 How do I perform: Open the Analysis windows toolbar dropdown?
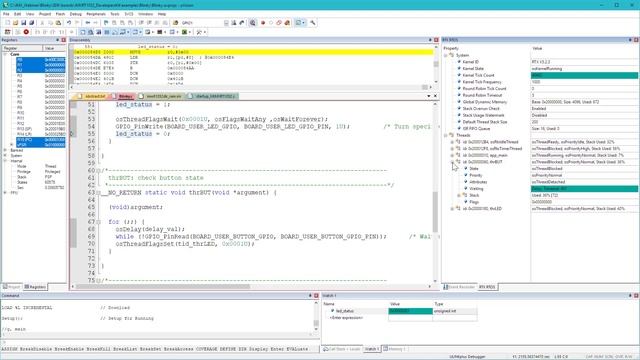point(165,32)
